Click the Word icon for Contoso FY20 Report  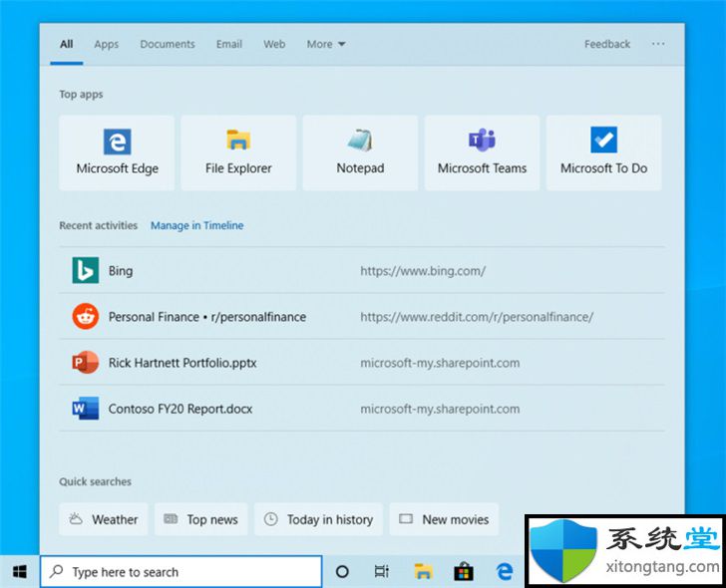pyautogui.click(x=85, y=408)
